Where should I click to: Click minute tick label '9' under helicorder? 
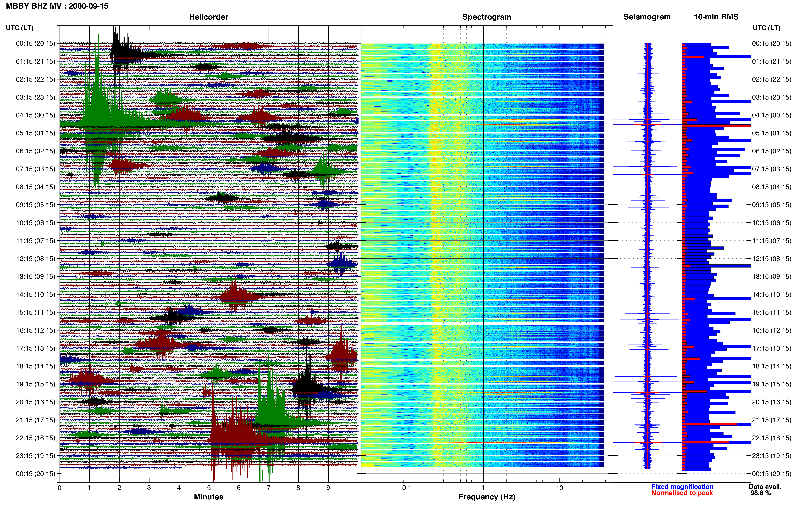pyautogui.click(x=328, y=487)
